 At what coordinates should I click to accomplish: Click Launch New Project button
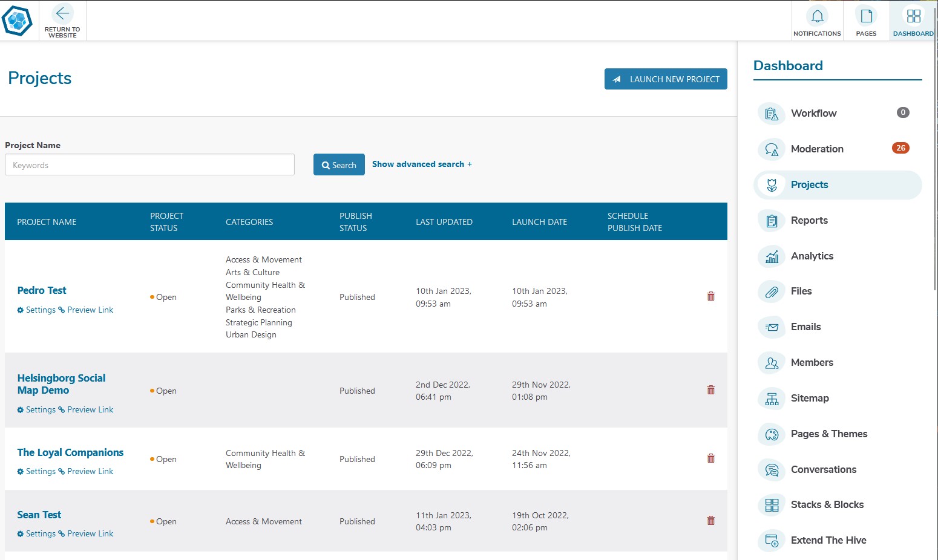(666, 79)
